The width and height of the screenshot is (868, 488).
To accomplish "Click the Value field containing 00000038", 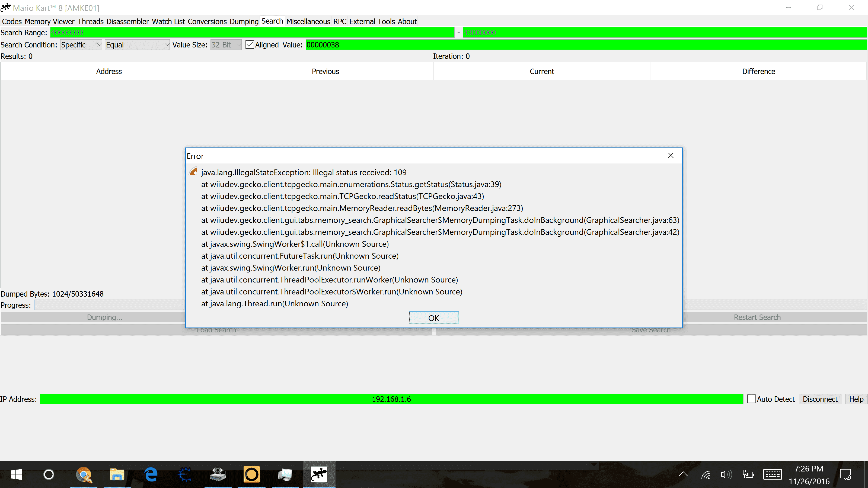I will 586,45.
